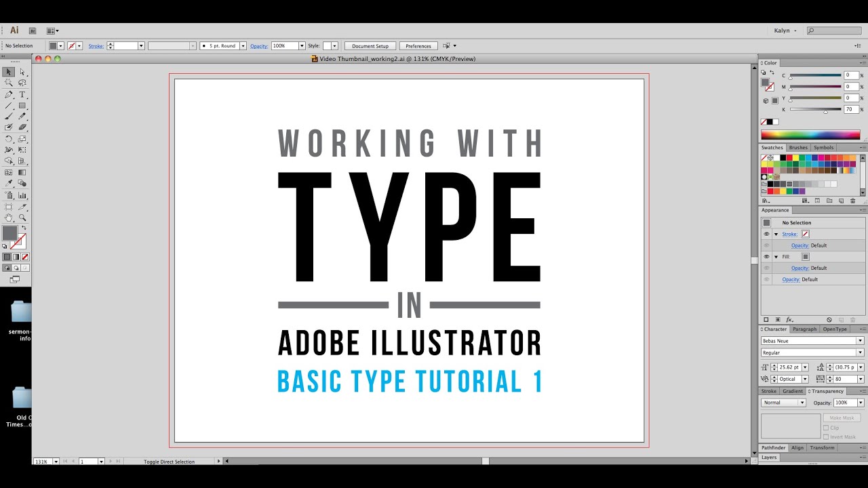
Task: Switch to the Brushes tab
Action: click(798, 148)
